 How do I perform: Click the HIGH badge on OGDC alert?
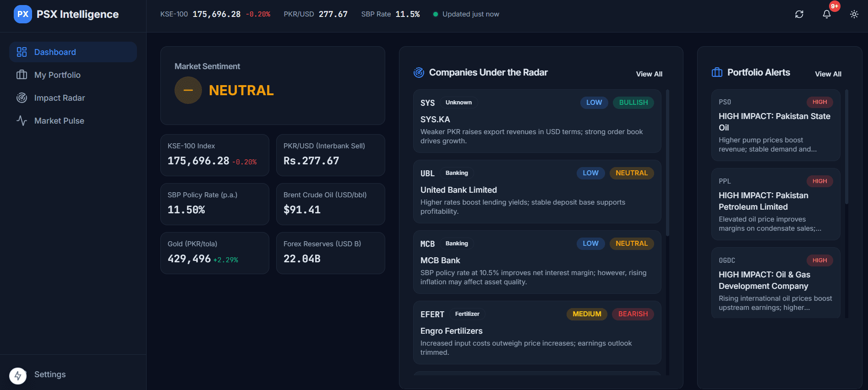[819, 260]
